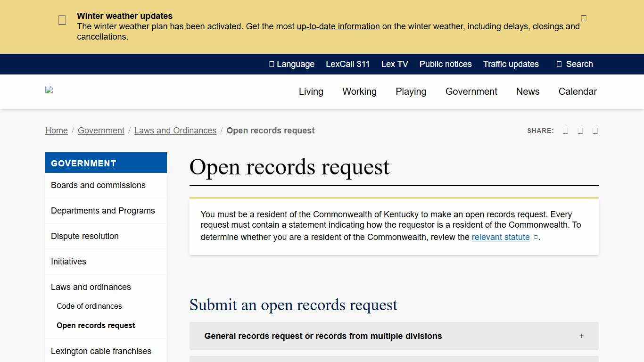Expand the Laws and ordinances sidebar section

91,287
